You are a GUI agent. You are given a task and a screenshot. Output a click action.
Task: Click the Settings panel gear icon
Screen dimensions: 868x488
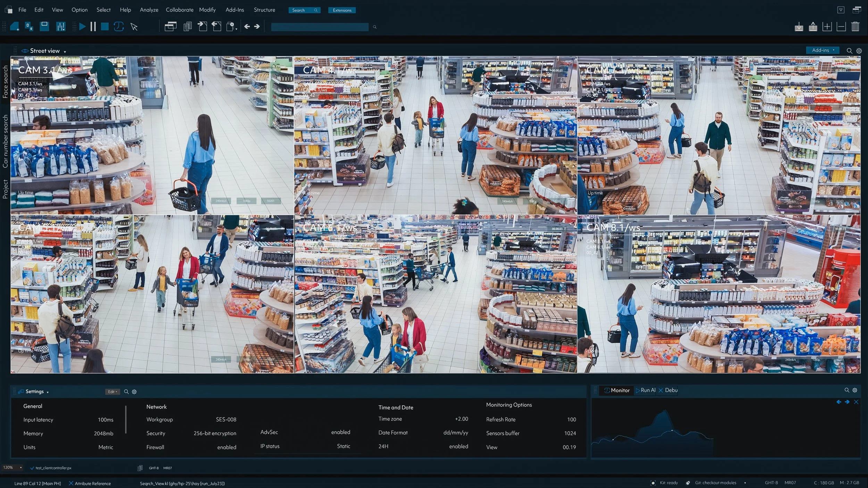[134, 392]
